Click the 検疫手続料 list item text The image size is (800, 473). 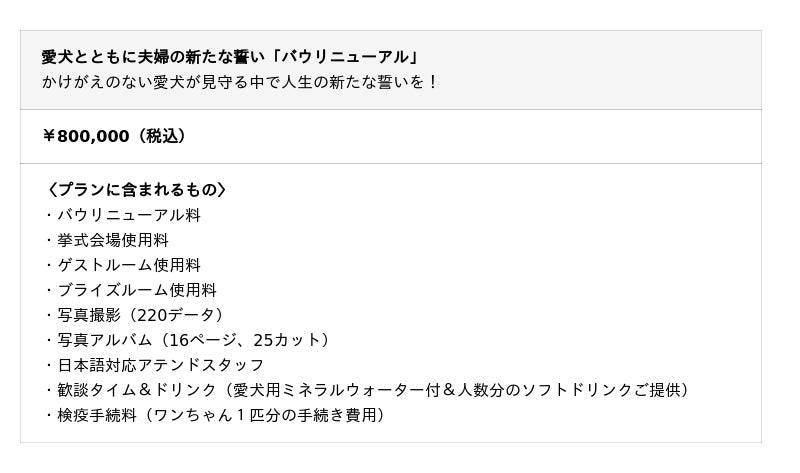[x=96, y=415]
